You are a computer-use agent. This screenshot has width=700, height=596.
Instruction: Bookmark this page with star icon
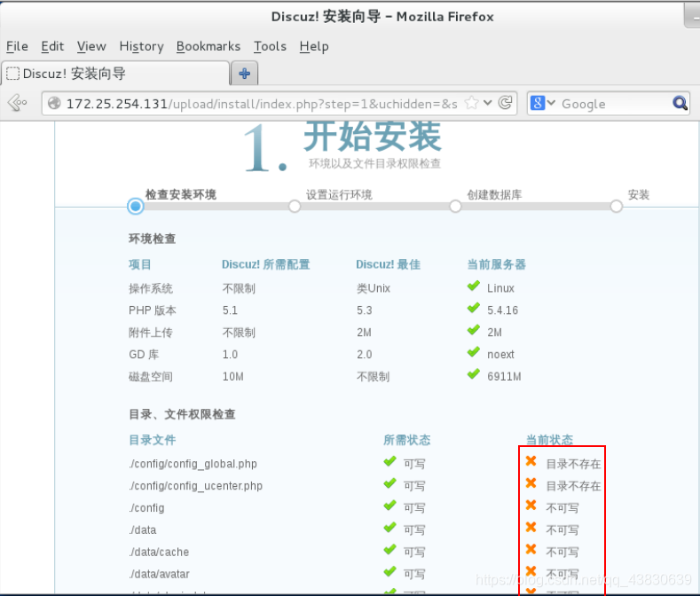pos(471,103)
